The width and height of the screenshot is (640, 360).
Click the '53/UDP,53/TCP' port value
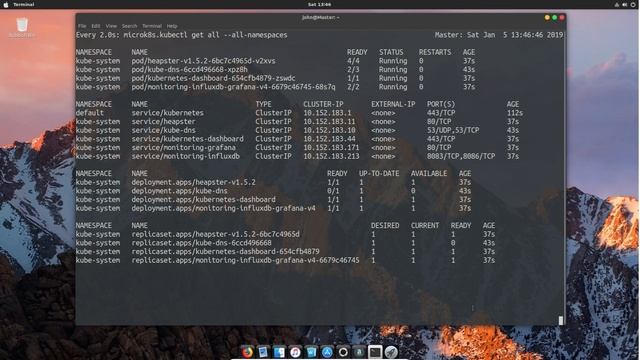point(453,130)
